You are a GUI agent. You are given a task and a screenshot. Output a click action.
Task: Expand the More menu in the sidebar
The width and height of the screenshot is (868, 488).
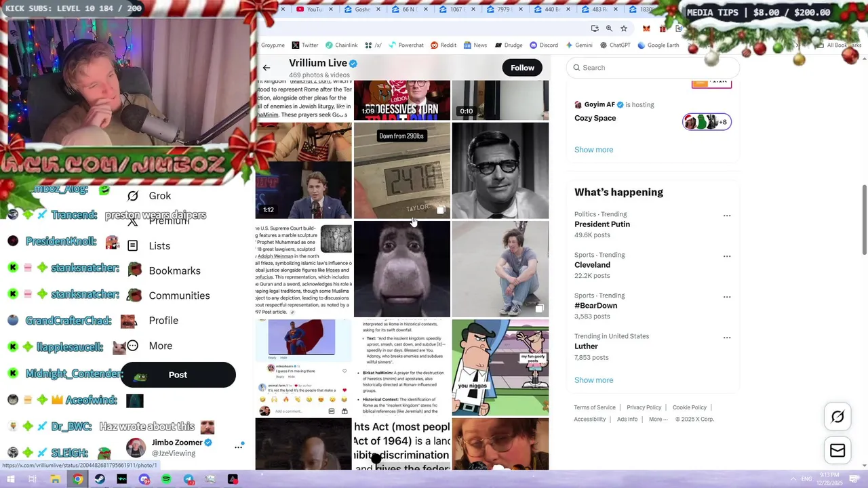[150, 346]
